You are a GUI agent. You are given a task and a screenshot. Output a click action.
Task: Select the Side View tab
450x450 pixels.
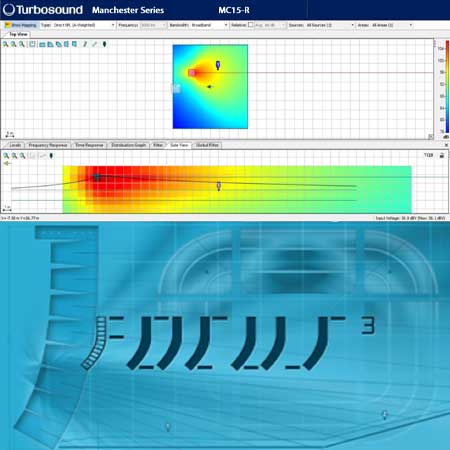pyautogui.click(x=179, y=145)
